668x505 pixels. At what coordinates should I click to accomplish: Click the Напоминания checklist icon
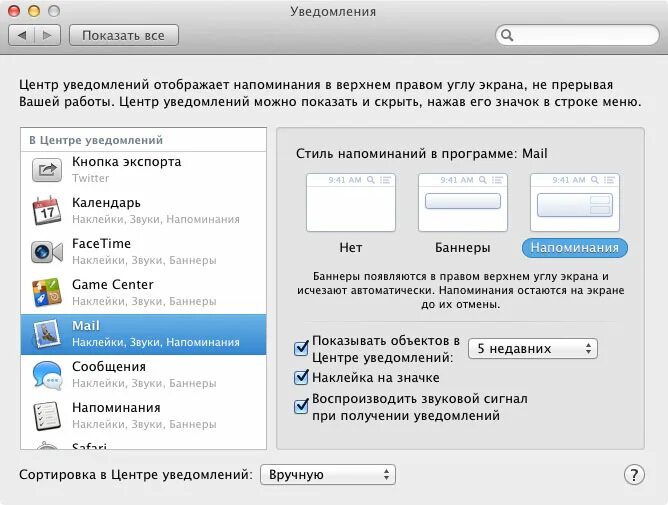47,416
